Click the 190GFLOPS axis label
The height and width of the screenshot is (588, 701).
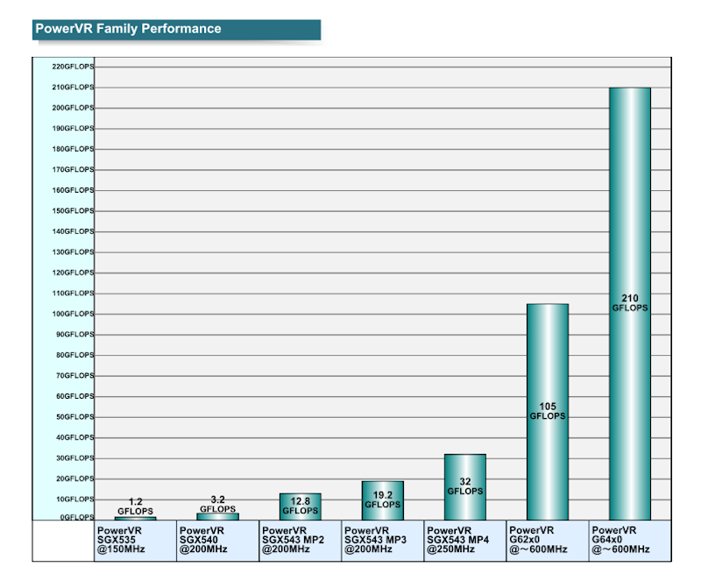click(73, 128)
